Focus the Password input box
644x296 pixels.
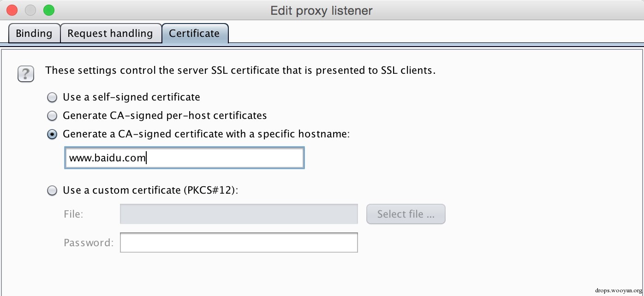tap(239, 243)
